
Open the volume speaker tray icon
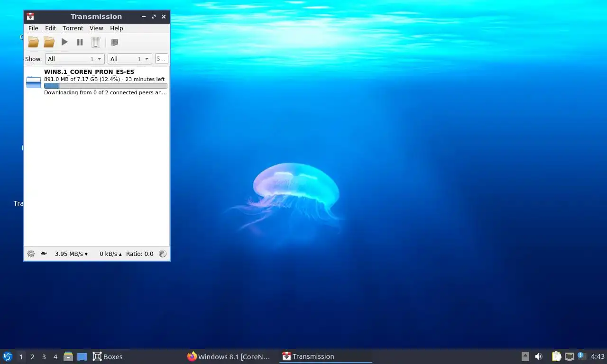coord(539,356)
